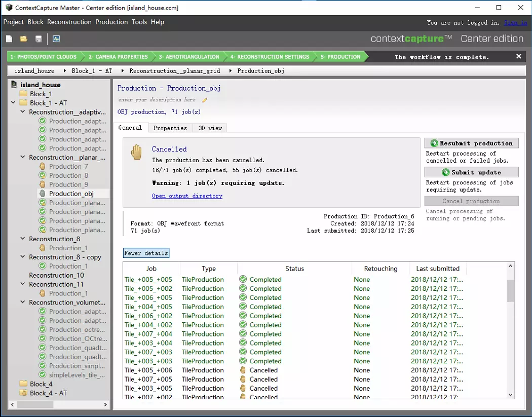Viewport: 532px width, 417px height.
Task: Save the project using the floppy disk icon
Action: point(39,39)
